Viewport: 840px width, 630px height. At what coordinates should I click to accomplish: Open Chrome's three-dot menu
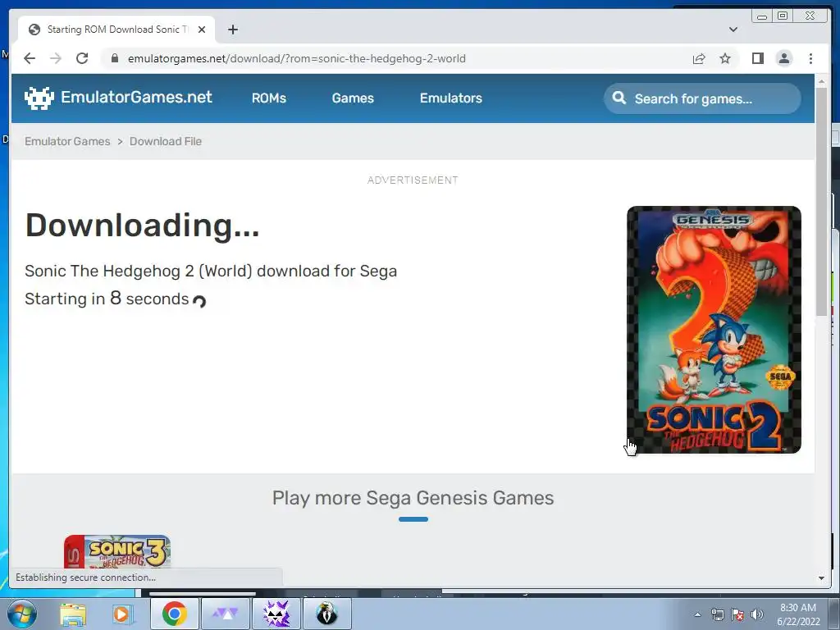810,58
